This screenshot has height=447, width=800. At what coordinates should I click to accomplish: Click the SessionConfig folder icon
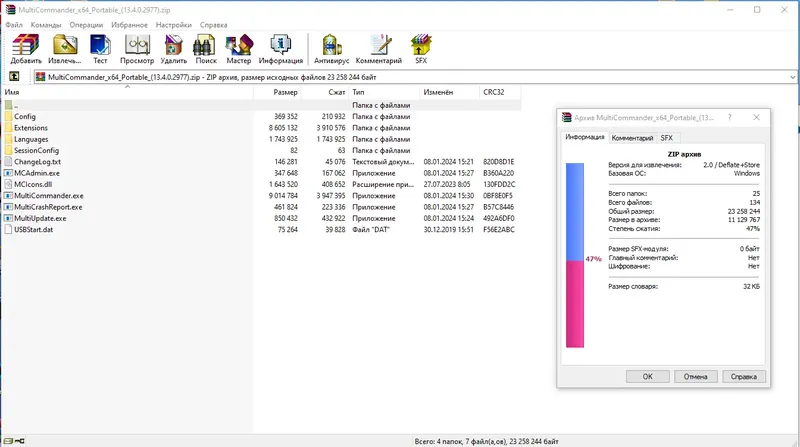(9, 150)
